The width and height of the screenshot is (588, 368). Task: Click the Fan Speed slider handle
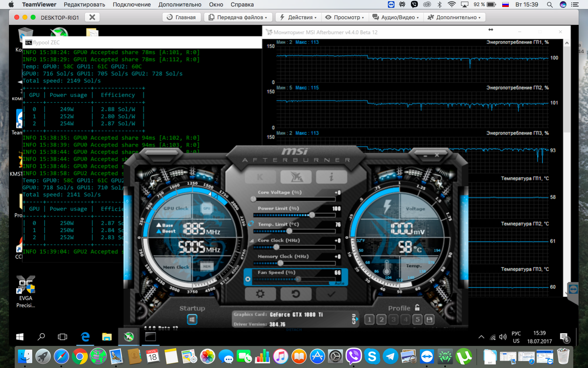click(298, 279)
